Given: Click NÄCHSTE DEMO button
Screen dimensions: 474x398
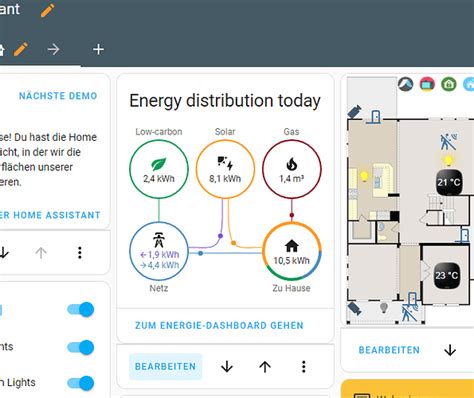Looking at the screenshot, I should [x=58, y=96].
